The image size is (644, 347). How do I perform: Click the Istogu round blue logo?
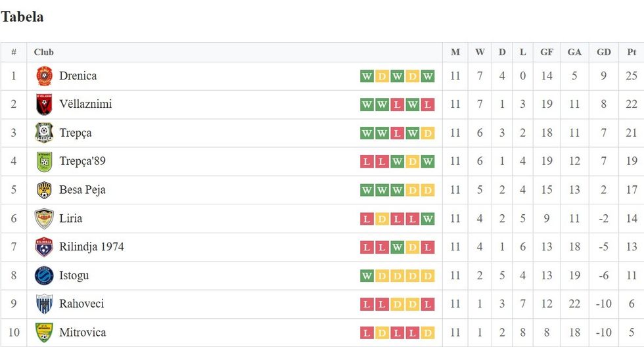pos(44,275)
